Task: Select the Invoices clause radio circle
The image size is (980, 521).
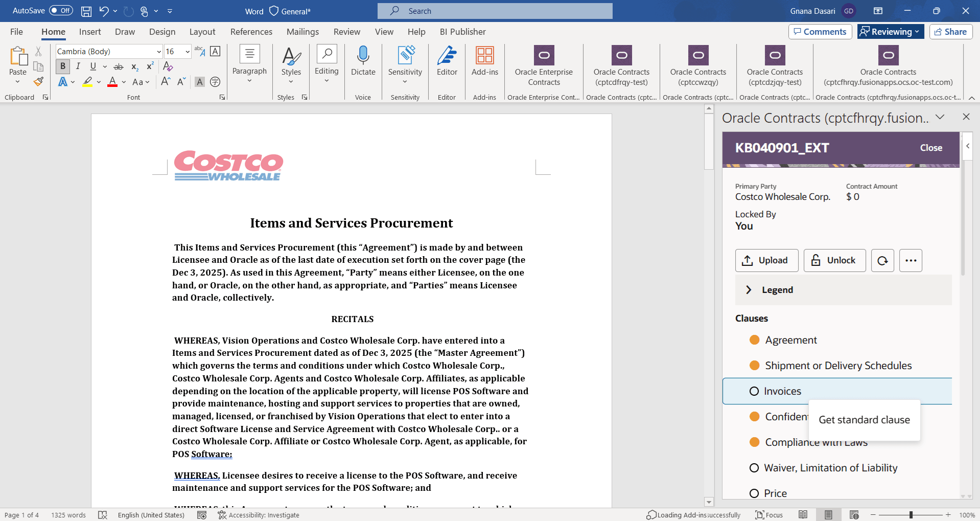Action: [x=754, y=391]
